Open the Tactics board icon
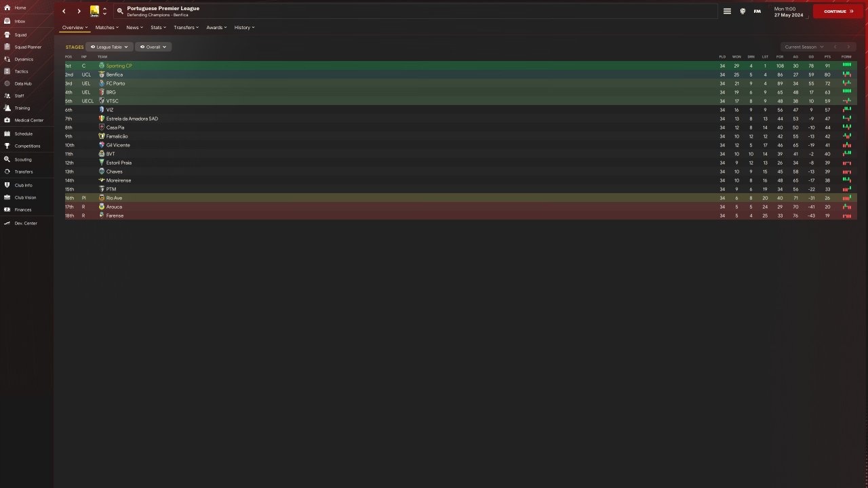This screenshot has width=868, height=488. click(x=7, y=71)
